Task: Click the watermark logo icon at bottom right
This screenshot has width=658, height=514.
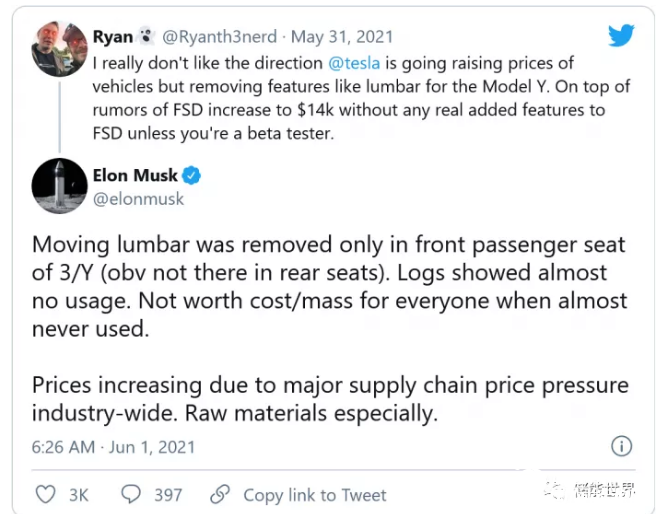Action: point(554,490)
